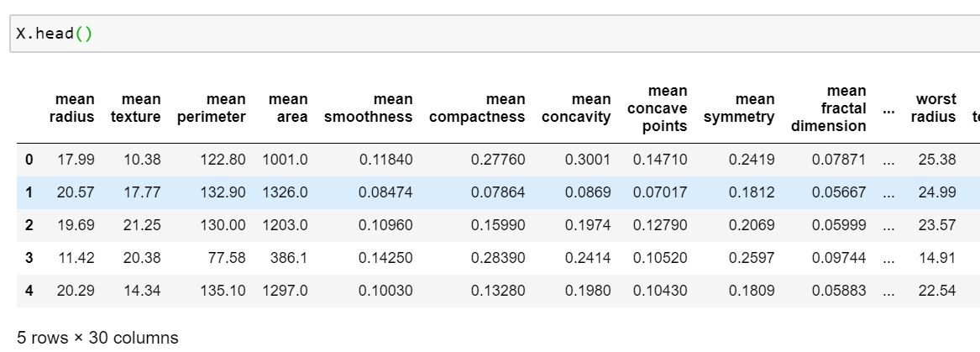Image resolution: width=980 pixels, height=352 pixels.
Task: Click the X.head() code input cell
Action: coord(495,34)
